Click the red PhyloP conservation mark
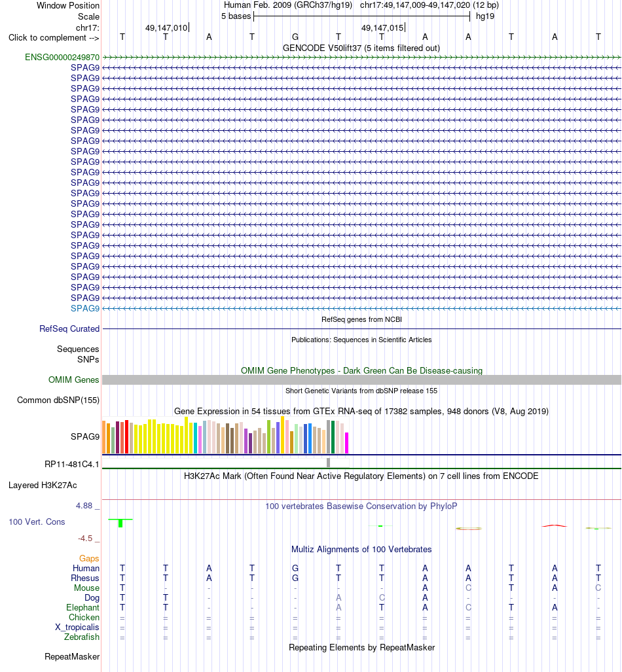Image resolution: width=622 pixels, height=672 pixels. pyautogui.click(x=555, y=525)
